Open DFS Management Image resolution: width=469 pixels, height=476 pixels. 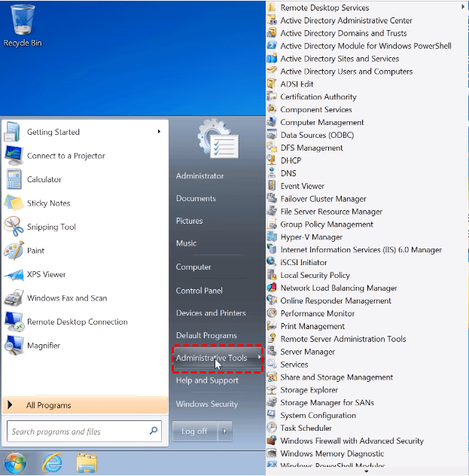point(312,148)
